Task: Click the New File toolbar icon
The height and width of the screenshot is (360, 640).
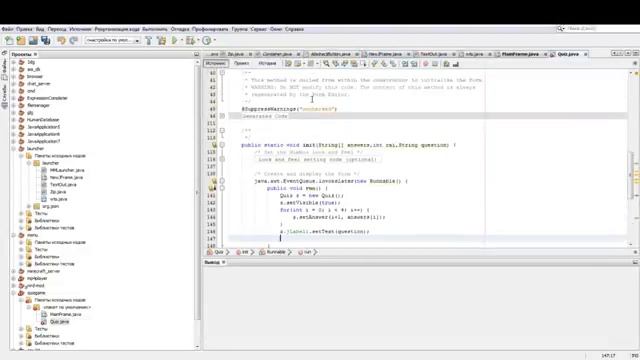Action: tap(9, 40)
